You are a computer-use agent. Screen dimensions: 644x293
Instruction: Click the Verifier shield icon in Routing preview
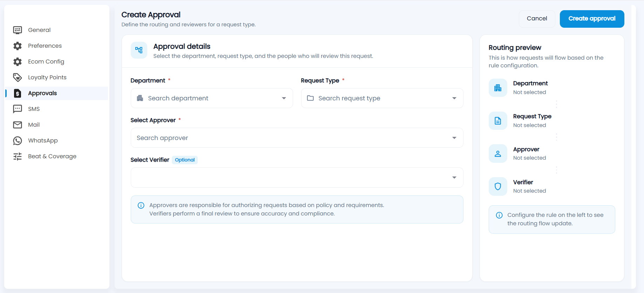[x=498, y=186]
